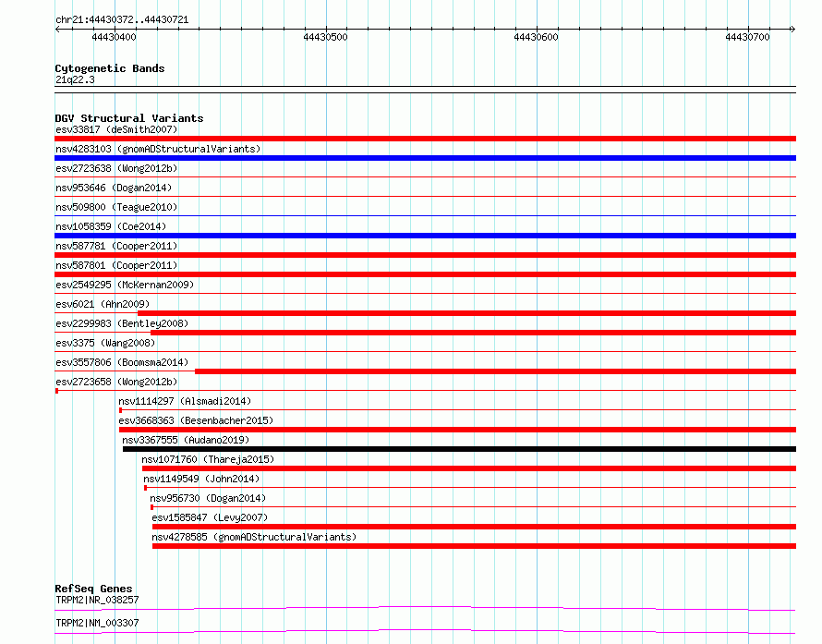Click nsv509800 (Teague2010) label
The width and height of the screenshot is (822, 644).
click(x=116, y=207)
